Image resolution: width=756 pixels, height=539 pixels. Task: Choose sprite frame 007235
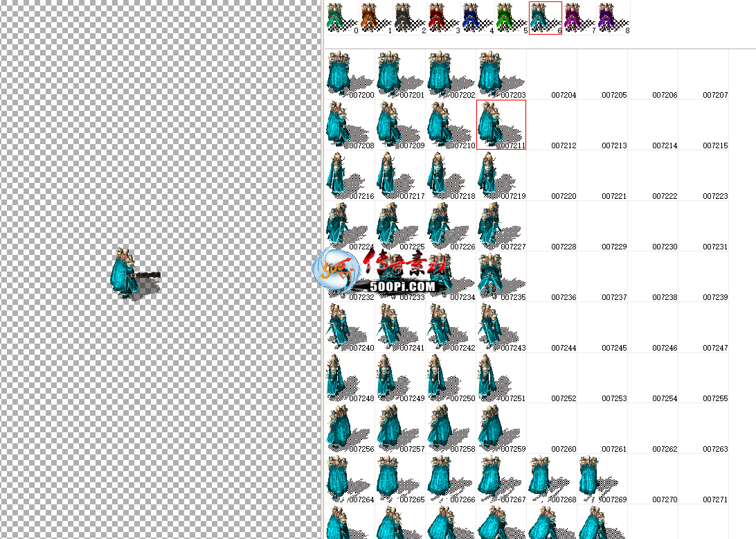click(x=501, y=277)
